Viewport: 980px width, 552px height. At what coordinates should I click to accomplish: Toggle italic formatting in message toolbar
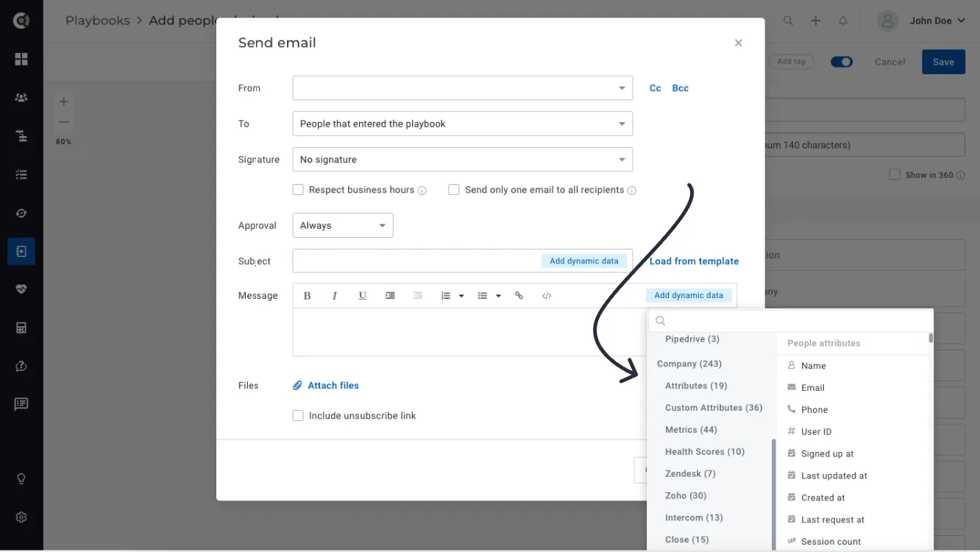coord(335,296)
